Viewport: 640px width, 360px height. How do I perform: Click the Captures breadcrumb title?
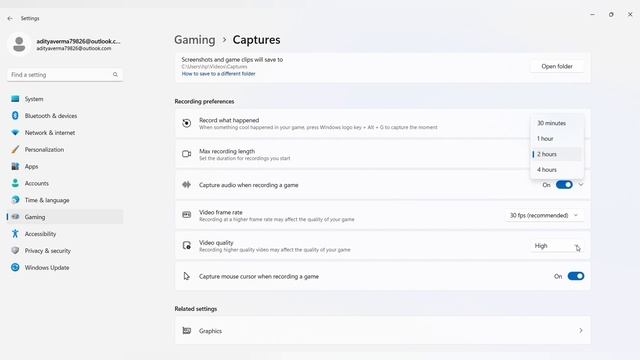point(256,40)
